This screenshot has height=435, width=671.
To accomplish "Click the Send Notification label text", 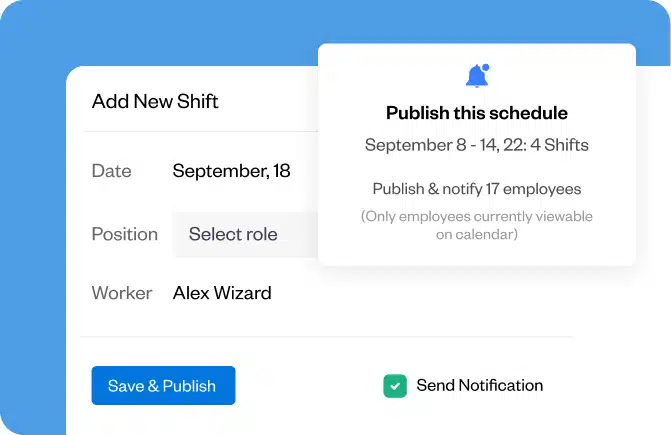I will (x=480, y=385).
